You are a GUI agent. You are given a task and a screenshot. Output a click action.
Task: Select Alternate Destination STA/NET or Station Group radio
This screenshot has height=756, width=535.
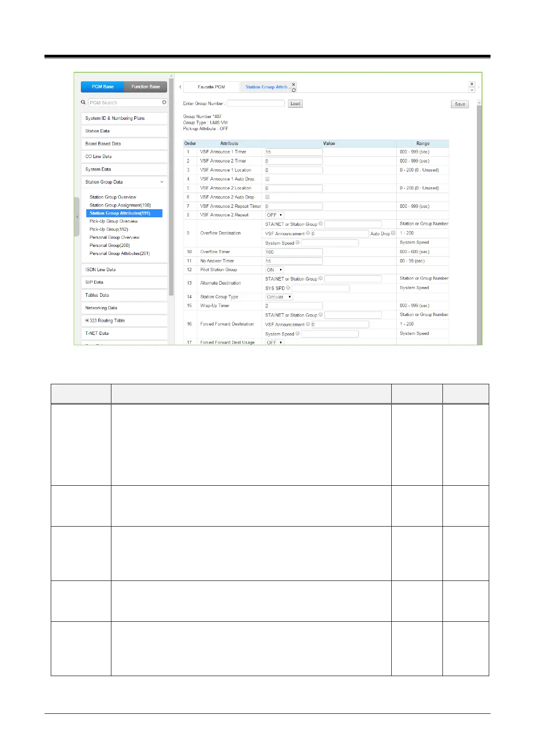(321, 278)
